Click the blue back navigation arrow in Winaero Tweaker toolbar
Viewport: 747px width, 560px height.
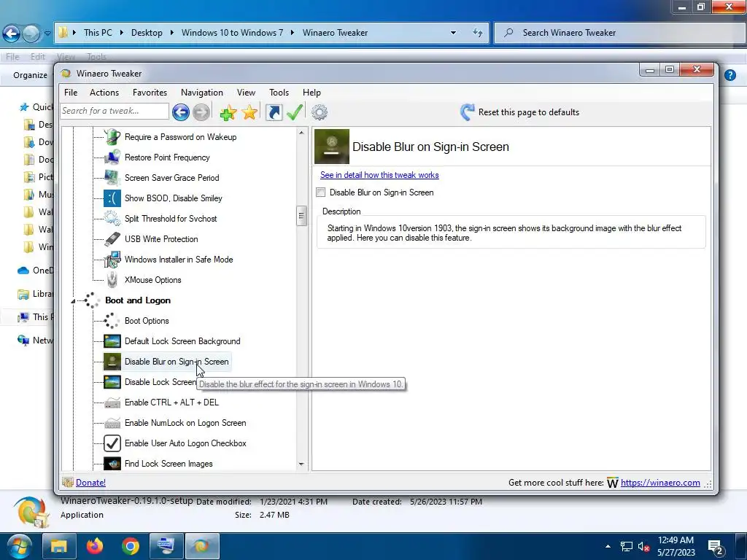tap(181, 112)
